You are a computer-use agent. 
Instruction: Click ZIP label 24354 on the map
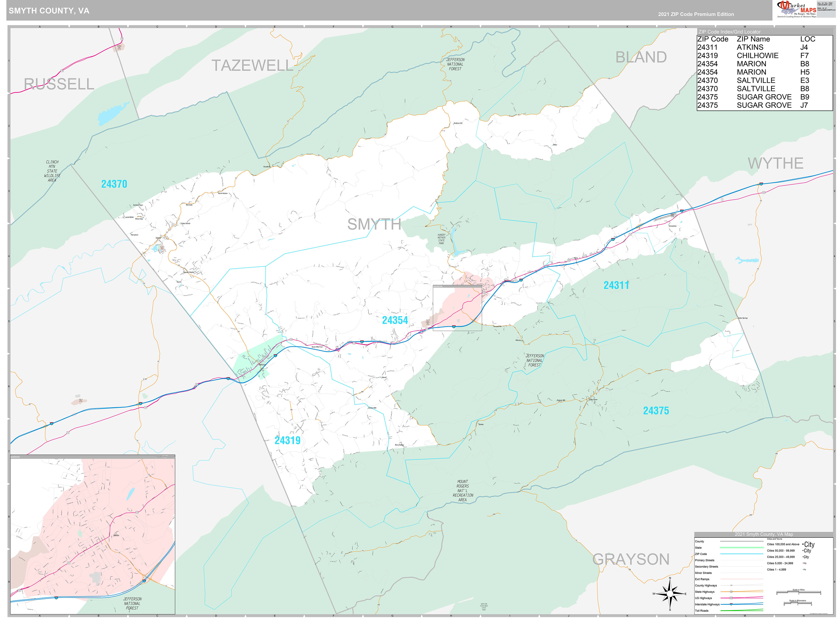point(395,320)
